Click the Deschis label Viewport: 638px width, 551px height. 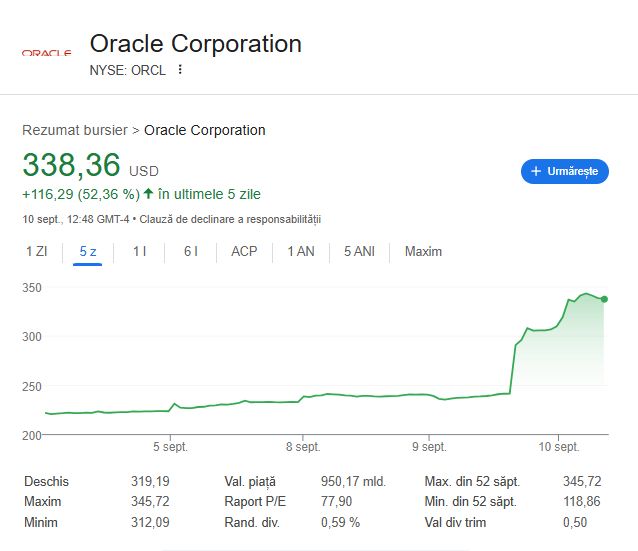point(46,481)
